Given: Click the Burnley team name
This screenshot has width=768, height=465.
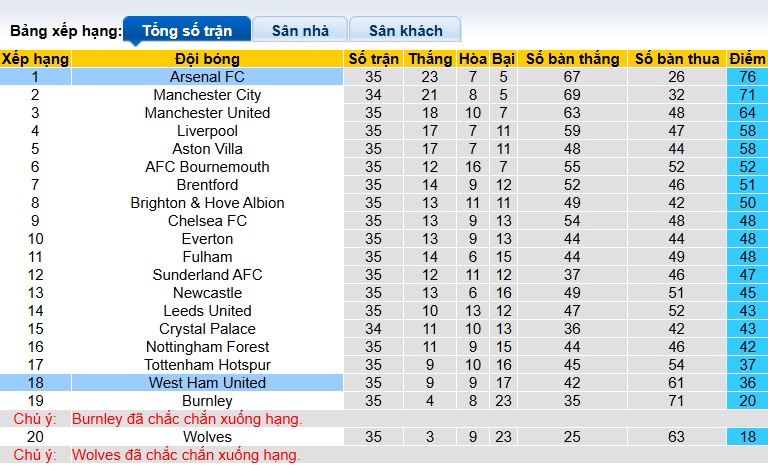Looking at the screenshot, I should pyautogui.click(x=207, y=401).
